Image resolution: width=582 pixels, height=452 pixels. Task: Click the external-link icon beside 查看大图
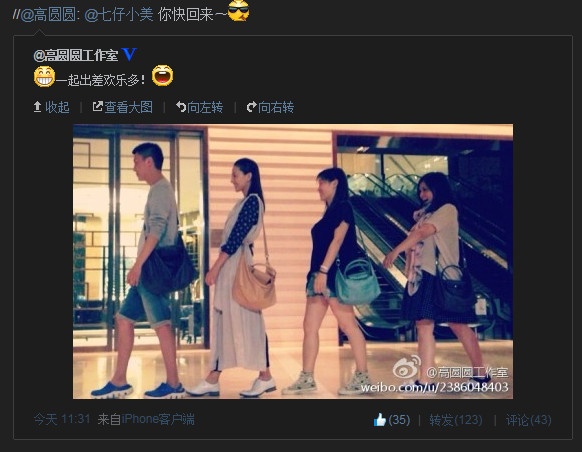97,107
